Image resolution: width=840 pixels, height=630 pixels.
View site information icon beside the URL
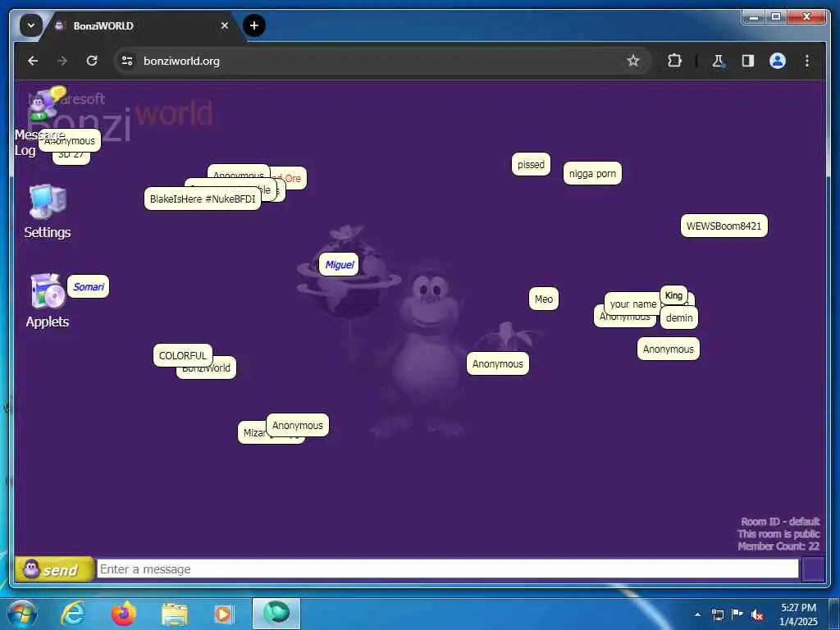(x=127, y=61)
